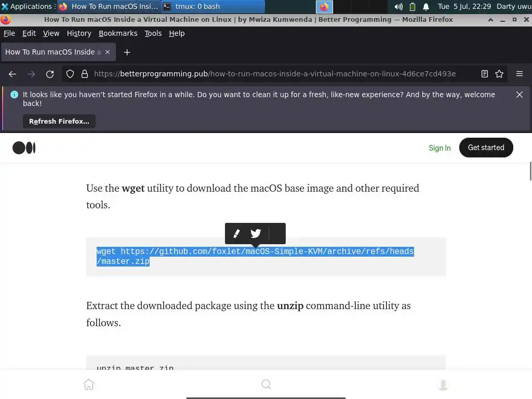Image resolution: width=532 pixels, height=399 pixels.
Task: Open the History menu
Action: (x=79, y=33)
